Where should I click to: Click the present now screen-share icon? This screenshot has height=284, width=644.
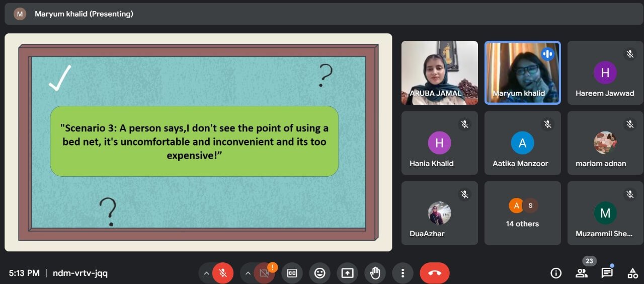347,273
